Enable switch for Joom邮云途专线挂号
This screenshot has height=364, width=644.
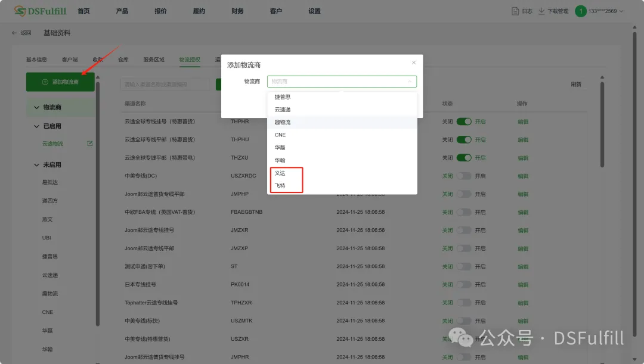tap(464, 230)
